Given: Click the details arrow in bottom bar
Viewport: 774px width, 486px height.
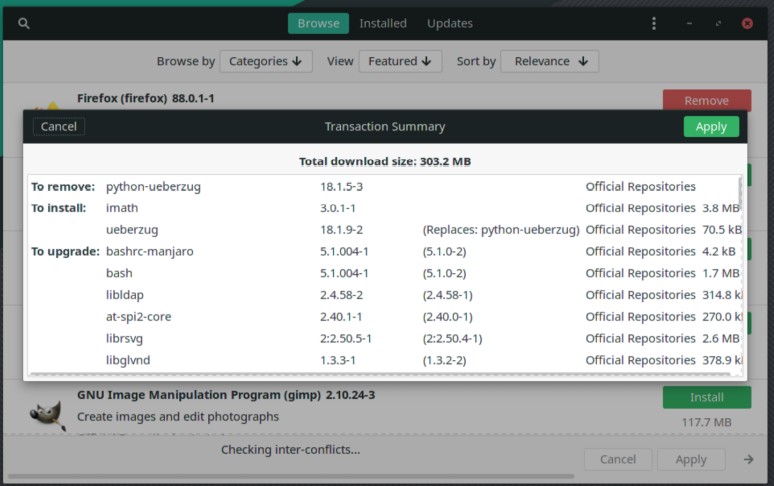Looking at the screenshot, I should (748, 459).
